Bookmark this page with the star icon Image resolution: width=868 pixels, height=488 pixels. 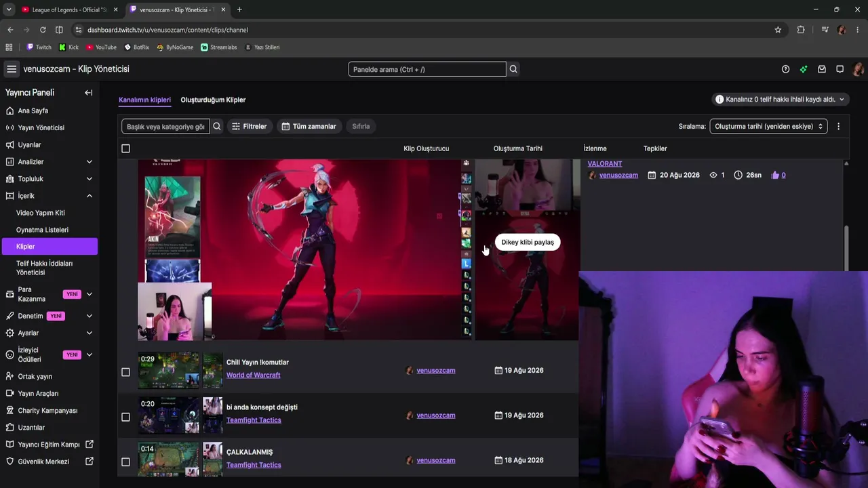point(778,30)
